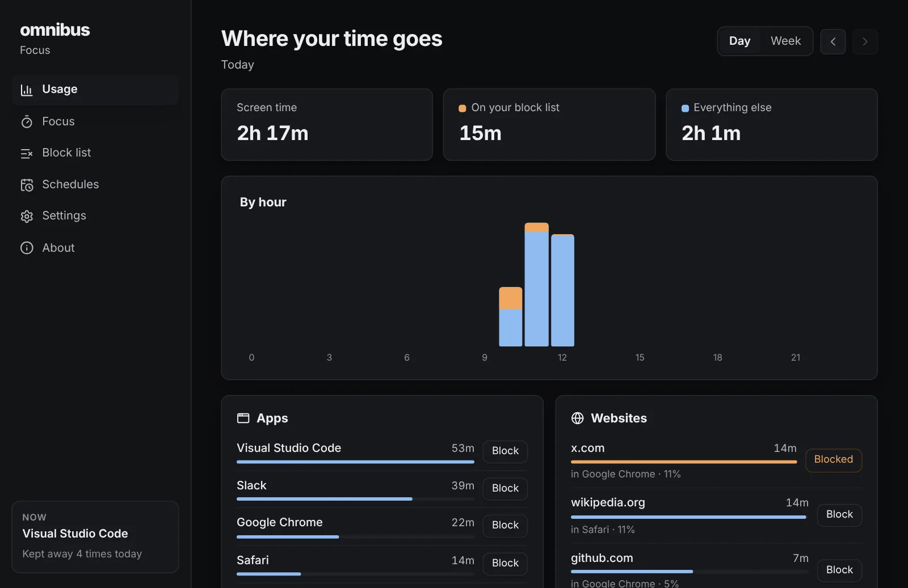Screen dimensions: 908x588
Task: Click the Google Chrome usage bar
Action: pos(355,536)
